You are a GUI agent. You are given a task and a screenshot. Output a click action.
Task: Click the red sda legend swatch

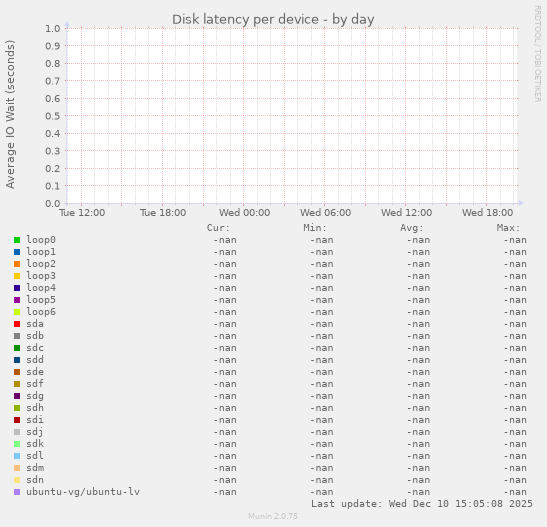click(17, 324)
